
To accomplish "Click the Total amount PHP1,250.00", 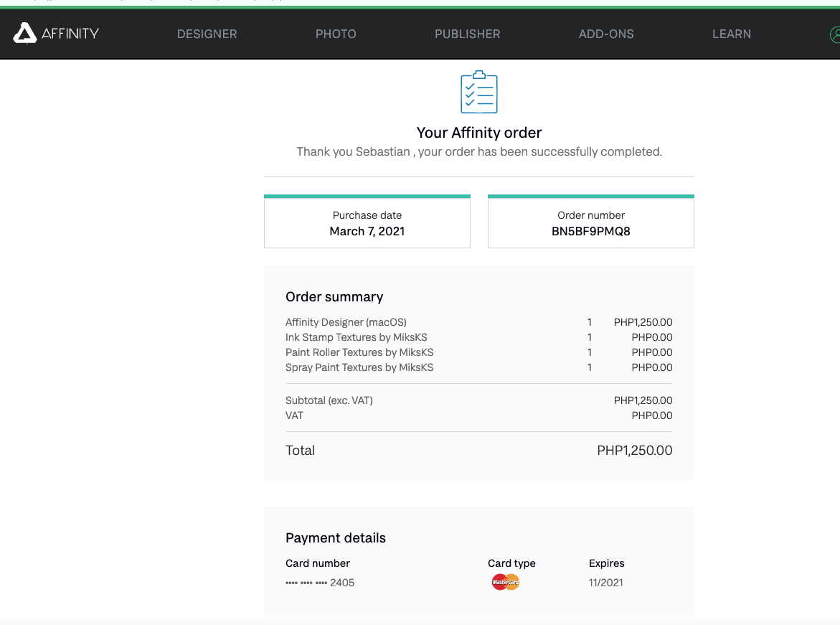I will [x=634, y=450].
